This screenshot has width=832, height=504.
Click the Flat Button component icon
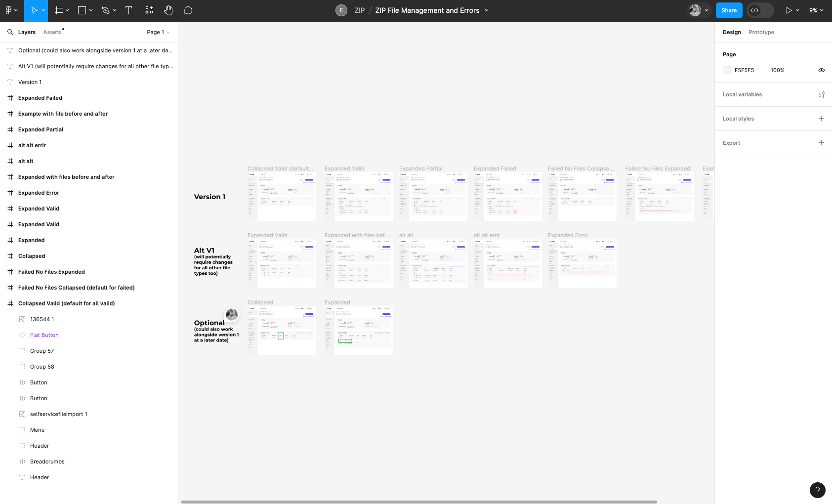(22, 335)
